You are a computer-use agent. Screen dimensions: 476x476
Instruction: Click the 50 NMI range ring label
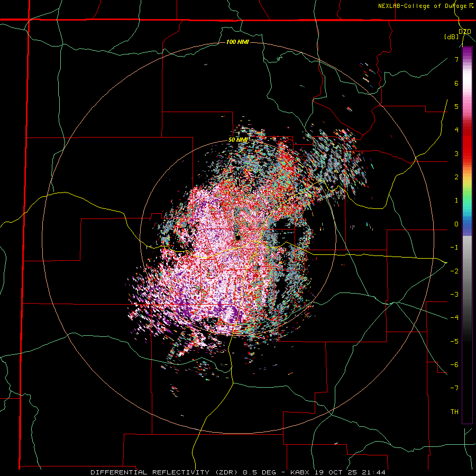[x=237, y=140]
